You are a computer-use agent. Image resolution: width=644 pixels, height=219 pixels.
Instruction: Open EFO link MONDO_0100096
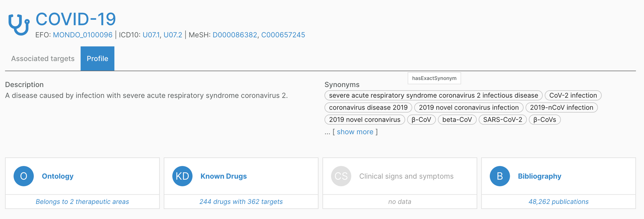[x=83, y=35]
